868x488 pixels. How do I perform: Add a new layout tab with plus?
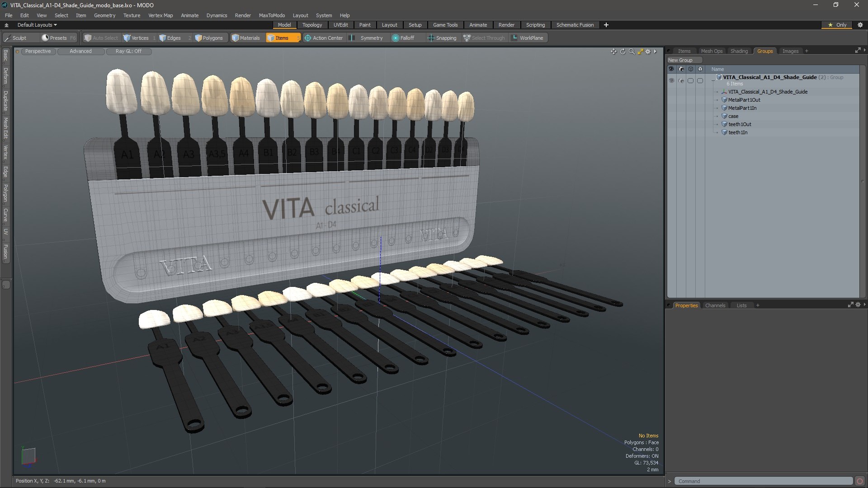point(606,25)
